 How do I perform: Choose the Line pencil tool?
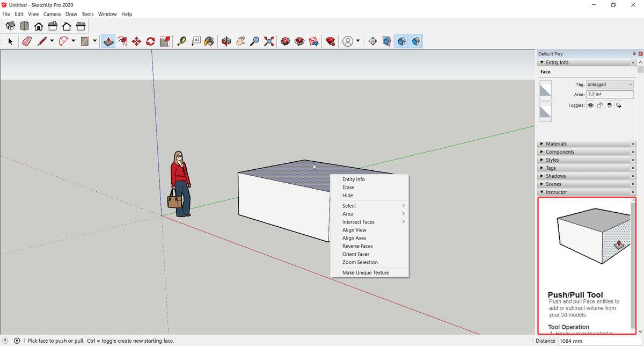[42, 41]
